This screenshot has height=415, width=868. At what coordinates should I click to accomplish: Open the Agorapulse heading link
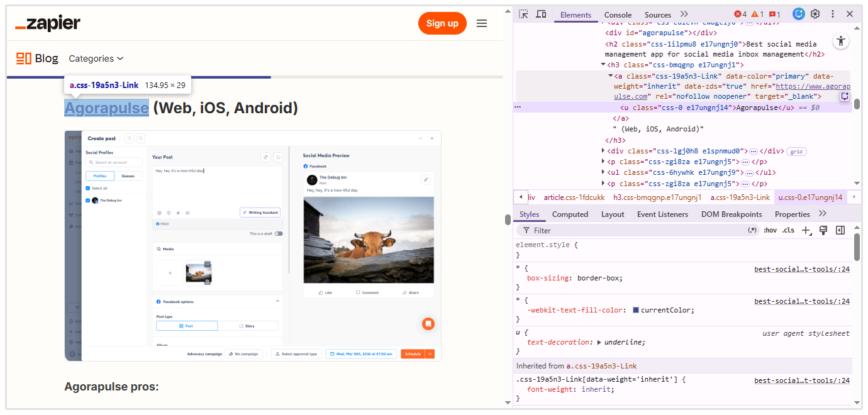click(106, 108)
